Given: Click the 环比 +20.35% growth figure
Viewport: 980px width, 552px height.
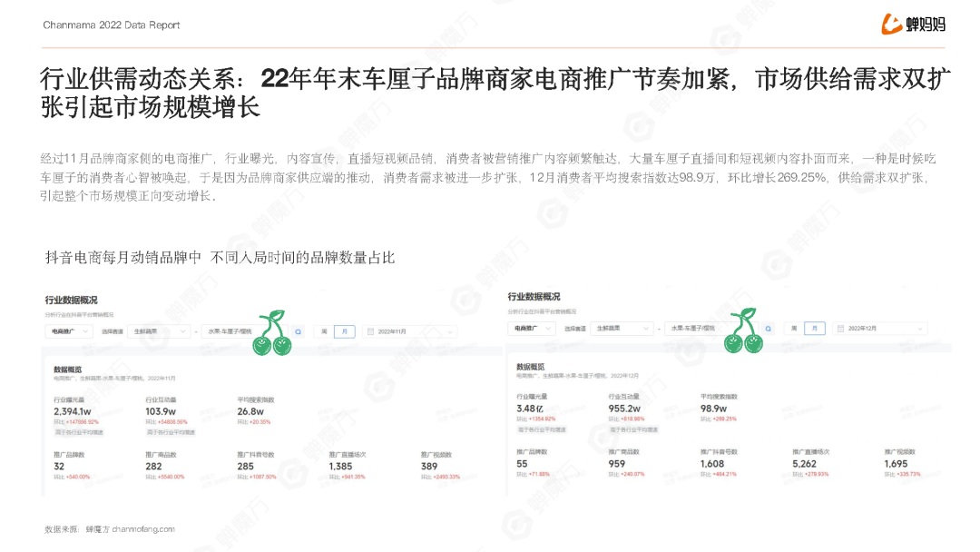Looking at the screenshot, I should coord(254,422).
